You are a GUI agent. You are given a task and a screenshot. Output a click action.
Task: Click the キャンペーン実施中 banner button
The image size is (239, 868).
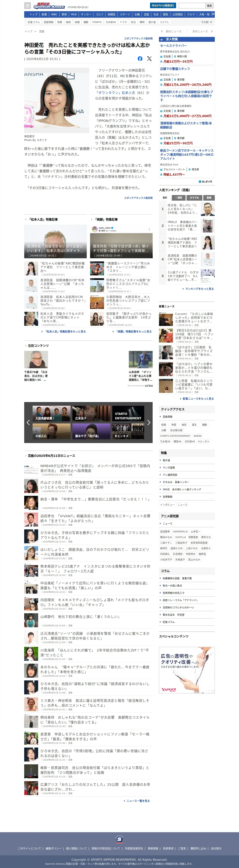tap(163, 5)
